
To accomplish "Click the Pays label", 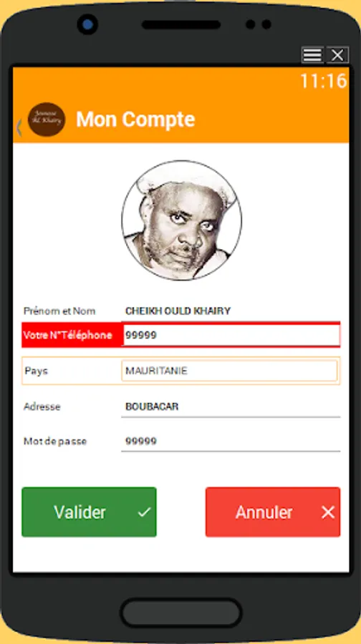I will (37, 371).
